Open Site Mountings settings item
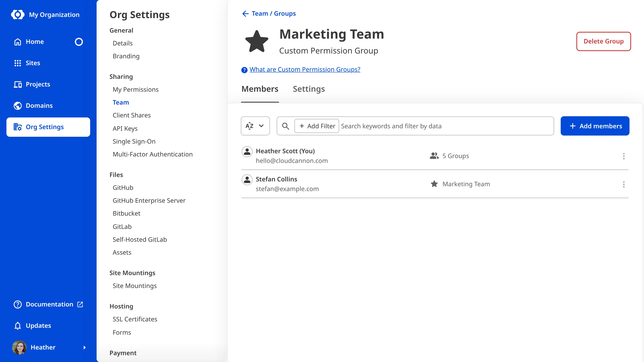This screenshot has width=644, height=362. point(134,286)
